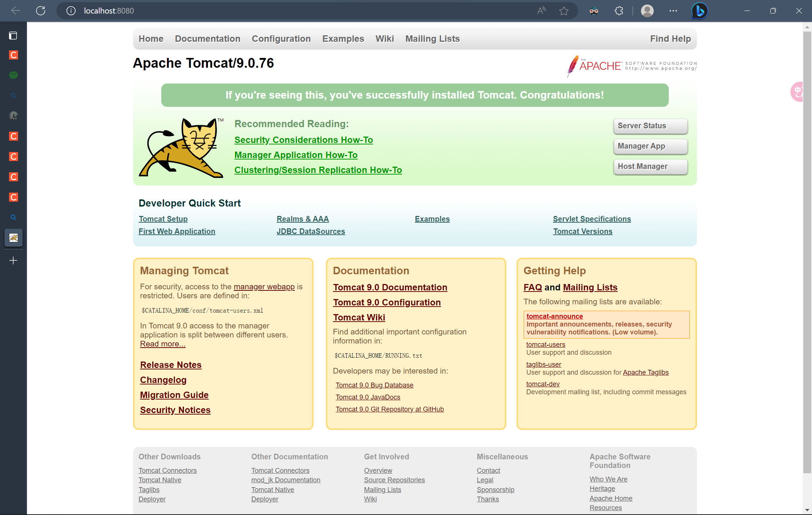This screenshot has height=515, width=812.
Task: Click the incognito mask extension icon
Action: pyautogui.click(x=594, y=11)
